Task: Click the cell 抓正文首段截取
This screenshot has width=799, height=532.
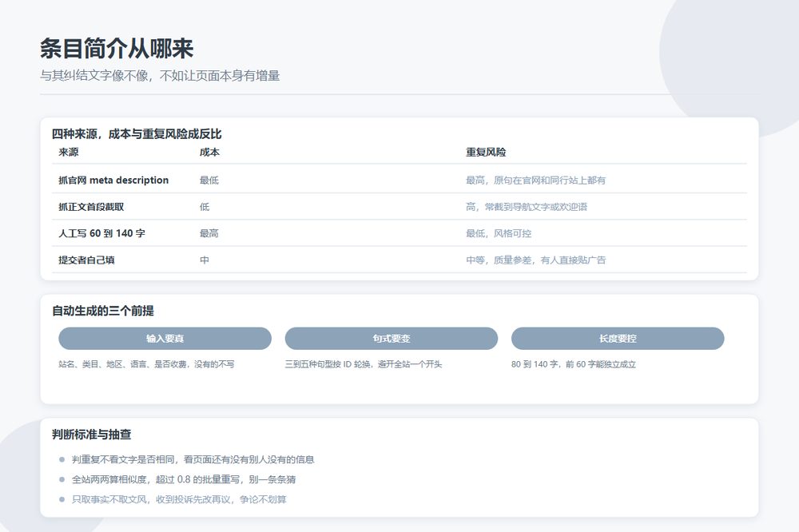Action: (x=91, y=207)
